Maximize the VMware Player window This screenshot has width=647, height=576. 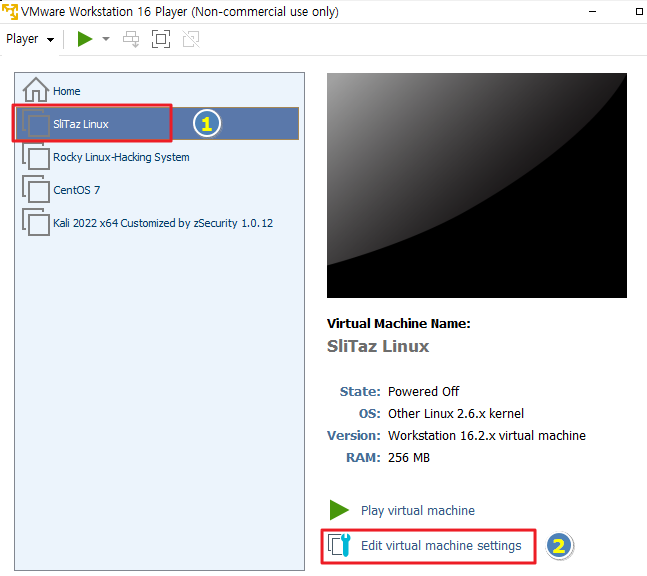[x=639, y=12]
